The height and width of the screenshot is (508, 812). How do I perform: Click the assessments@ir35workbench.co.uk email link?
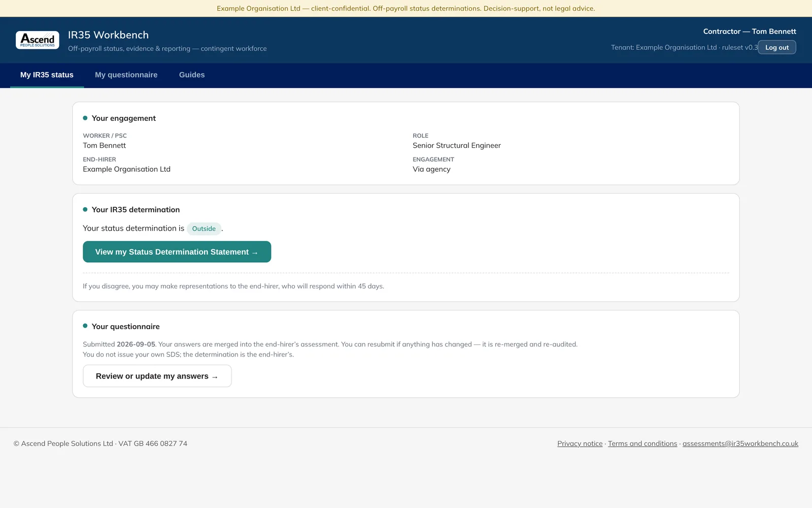pyautogui.click(x=740, y=443)
